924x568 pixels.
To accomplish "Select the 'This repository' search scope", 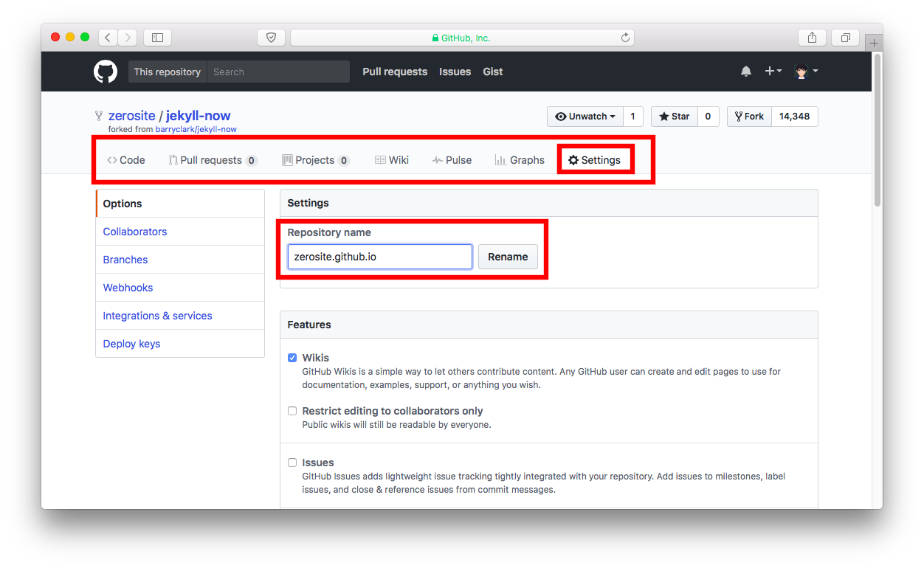I will point(168,72).
